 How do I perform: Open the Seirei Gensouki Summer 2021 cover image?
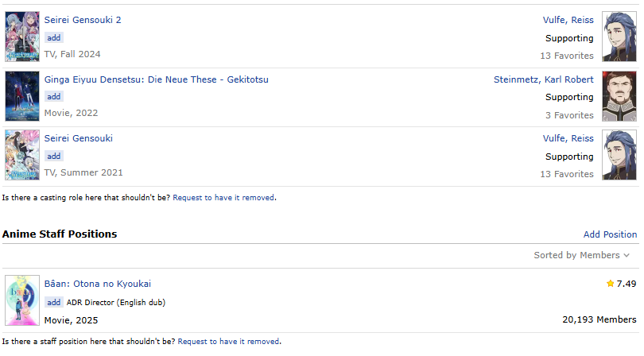click(x=22, y=155)
